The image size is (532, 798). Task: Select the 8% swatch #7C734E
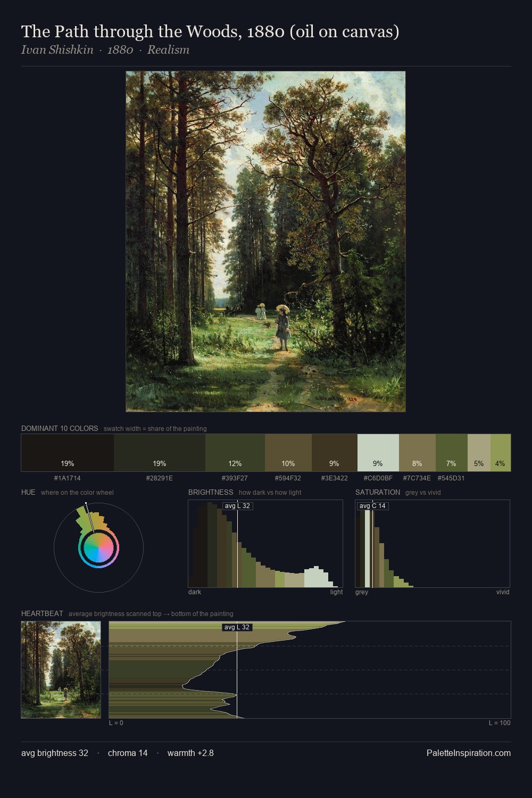[x=417, y=453]
